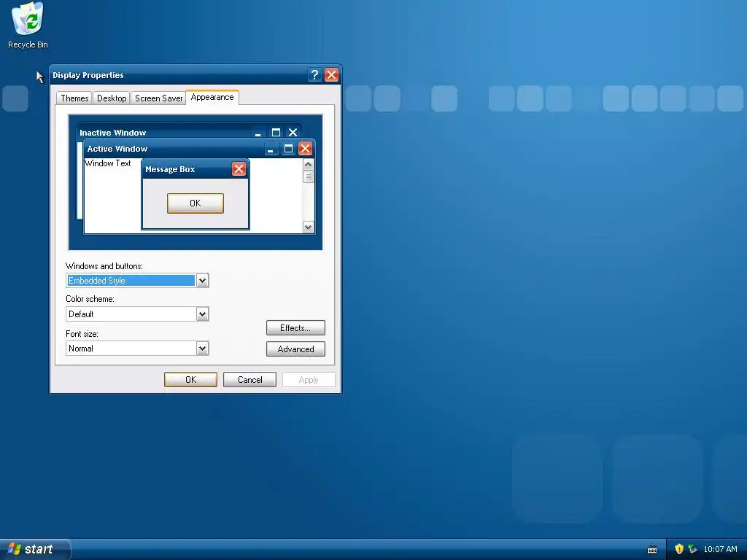
Task: Click the 10:07 AM taskbar clock
Action: click(720, 549)
